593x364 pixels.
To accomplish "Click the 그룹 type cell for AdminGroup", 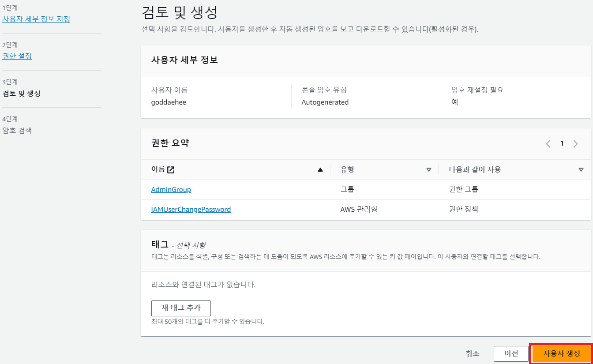I will [347, 189].
